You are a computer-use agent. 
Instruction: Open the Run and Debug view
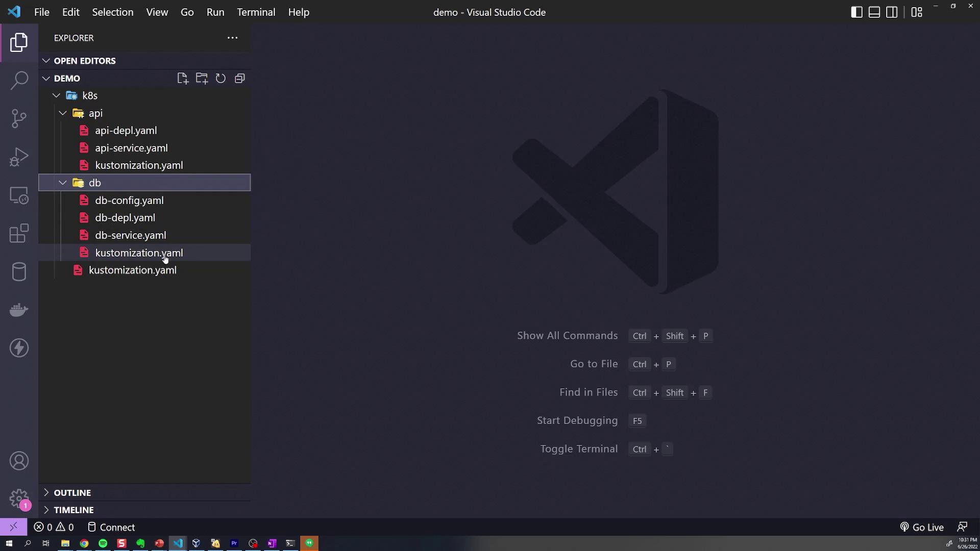(x=19, y=157)
